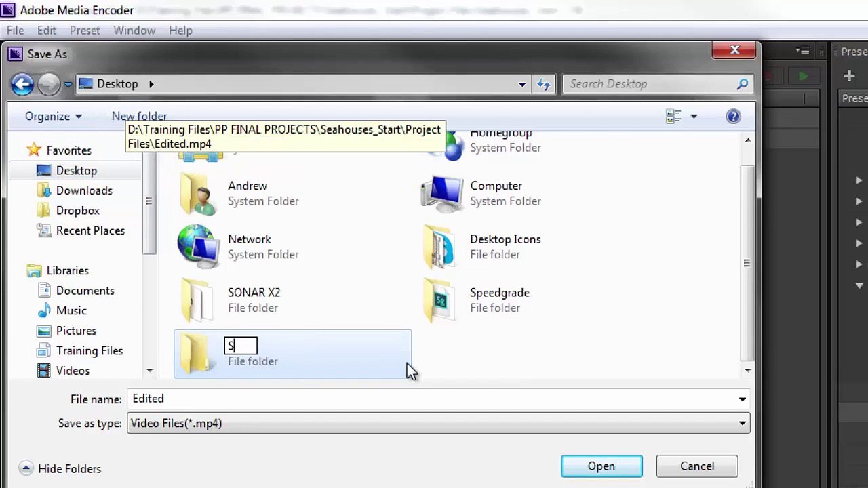Click the Media Encoder panel menu icon

(x=803, y=50)
